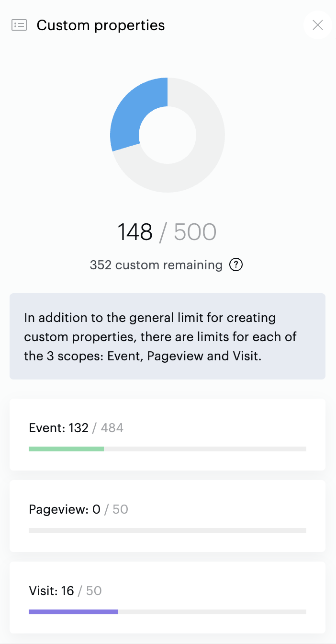The image size is (336, 644).
Task: Click the 352 custom remaining link
Action: pyautogui.click(x=156, y=264)
